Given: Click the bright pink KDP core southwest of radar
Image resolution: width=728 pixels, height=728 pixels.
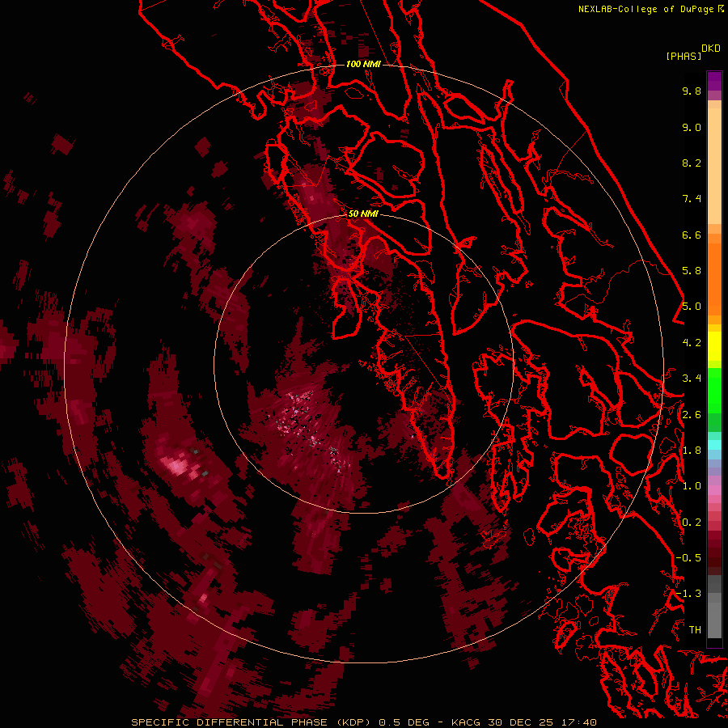Looking at the screenshot, I should click(x=177, y=466).
